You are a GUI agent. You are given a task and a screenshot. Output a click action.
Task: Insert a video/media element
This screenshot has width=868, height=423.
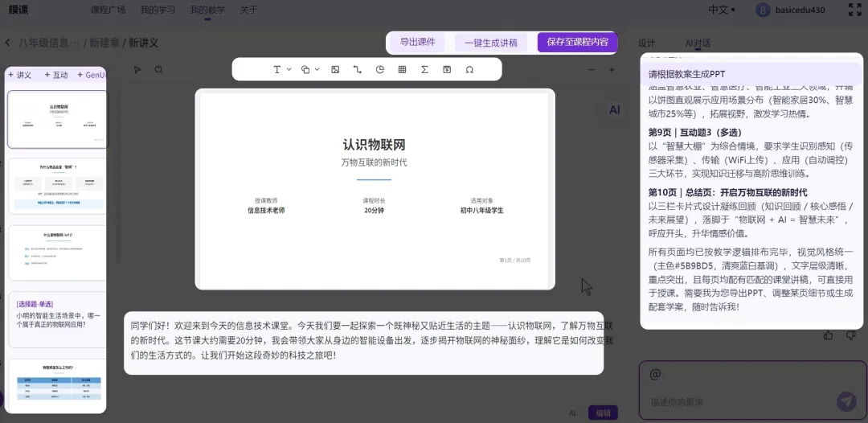[447, 69]
